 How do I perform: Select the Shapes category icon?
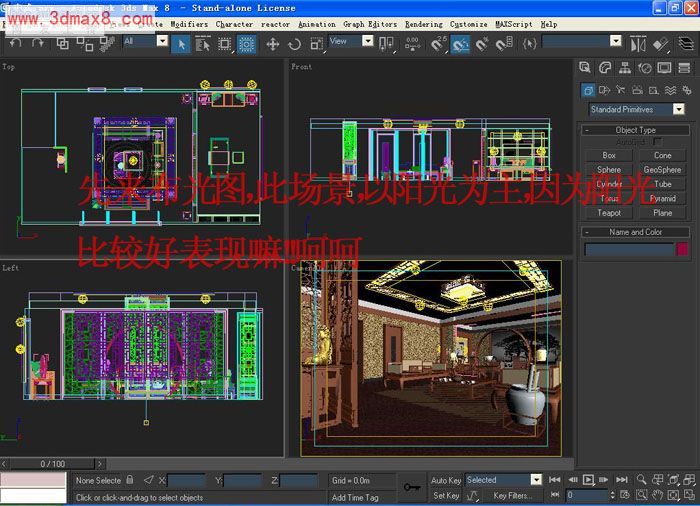[604, 90]
